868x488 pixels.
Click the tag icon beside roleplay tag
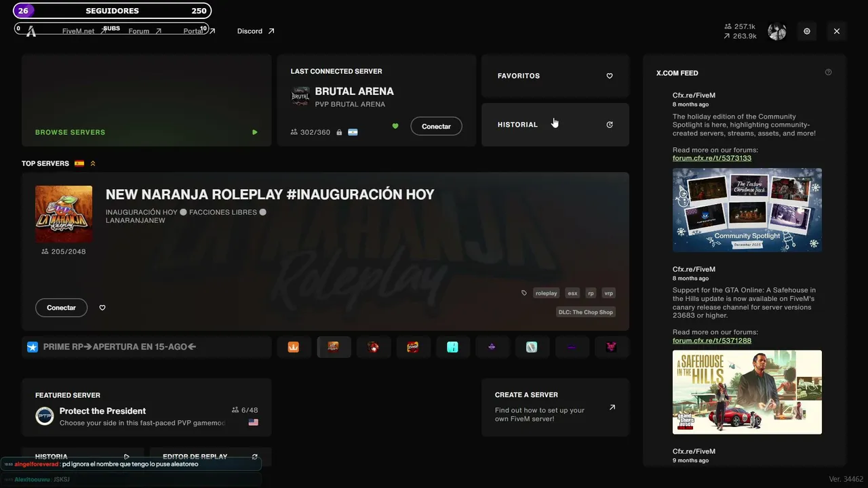(524, 293)
